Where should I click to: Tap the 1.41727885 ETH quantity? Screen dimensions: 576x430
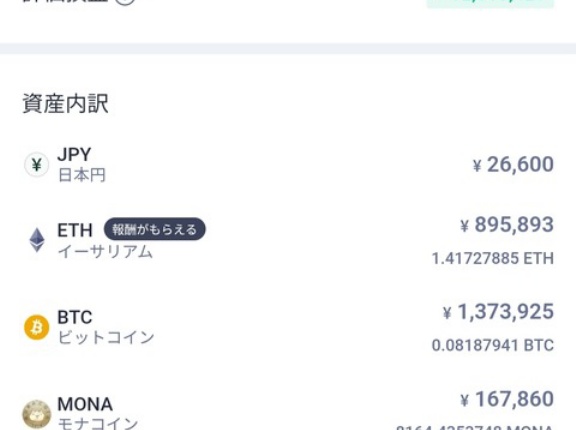click(x=493, y=258)
